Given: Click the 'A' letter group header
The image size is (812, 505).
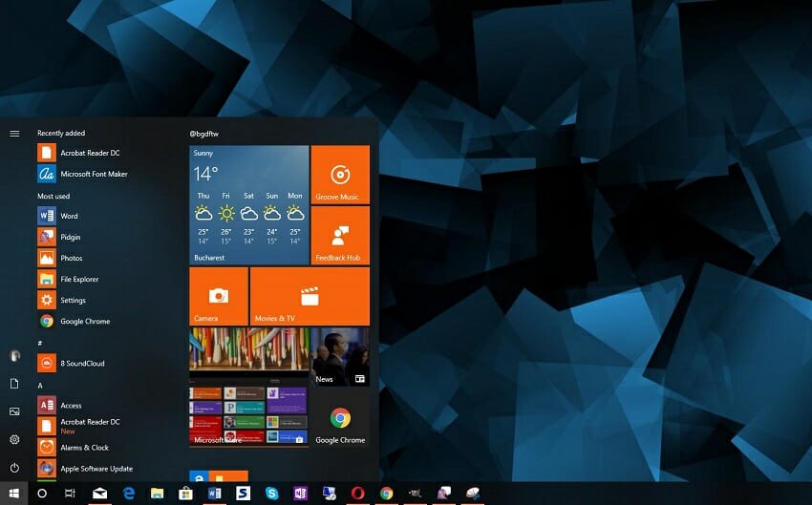Looking at the screenshot, I should [x=40, y=385].
